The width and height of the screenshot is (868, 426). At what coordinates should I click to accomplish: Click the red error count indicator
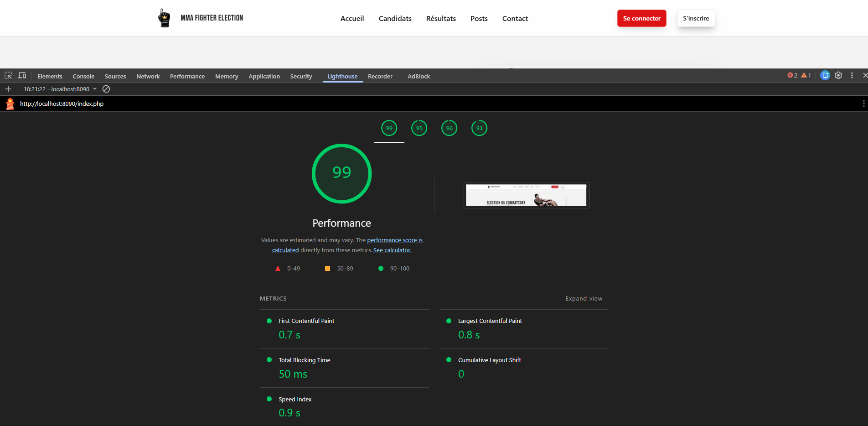(x=792, y=76)
